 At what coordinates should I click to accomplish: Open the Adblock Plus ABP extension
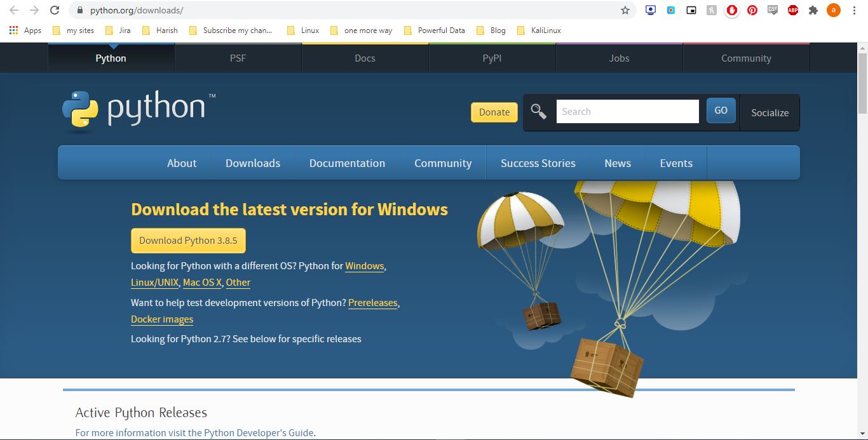coord(793,10)
